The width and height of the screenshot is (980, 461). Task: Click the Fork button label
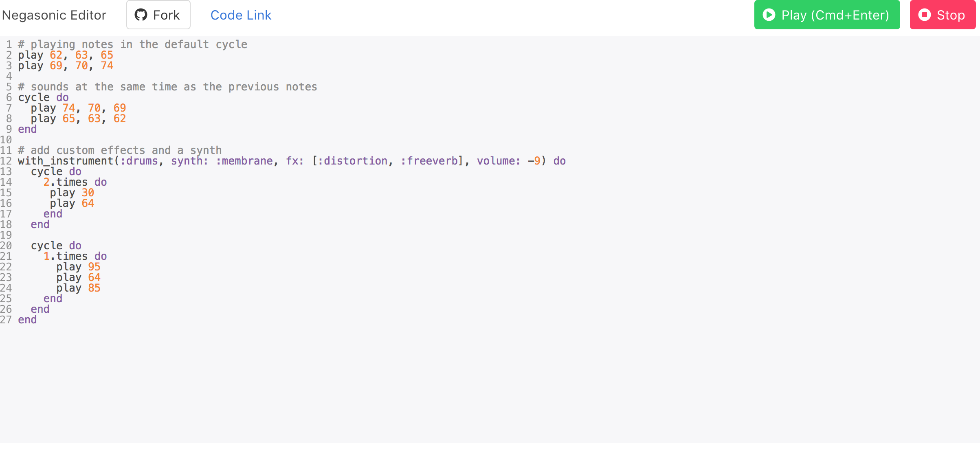[x=166, y=15]
